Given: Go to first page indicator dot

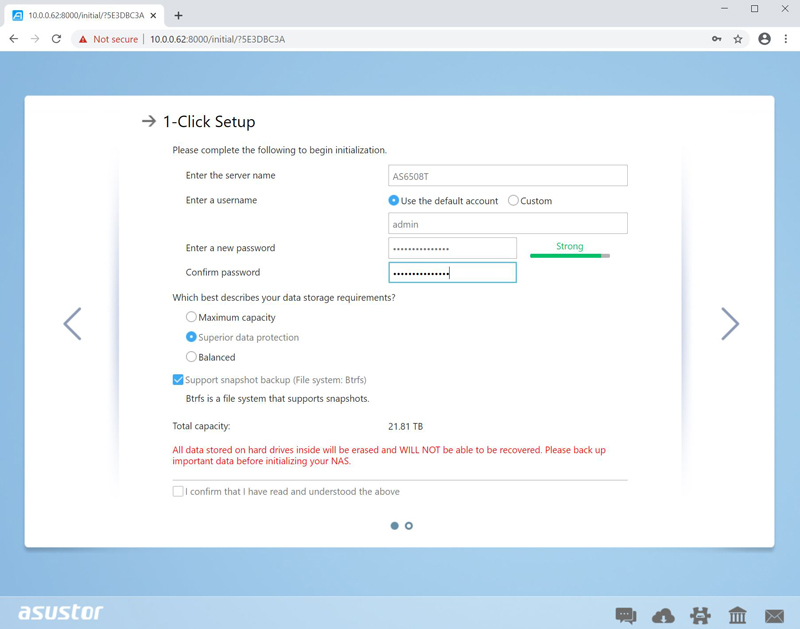Looking at the screenshot, I should point(394,525).
